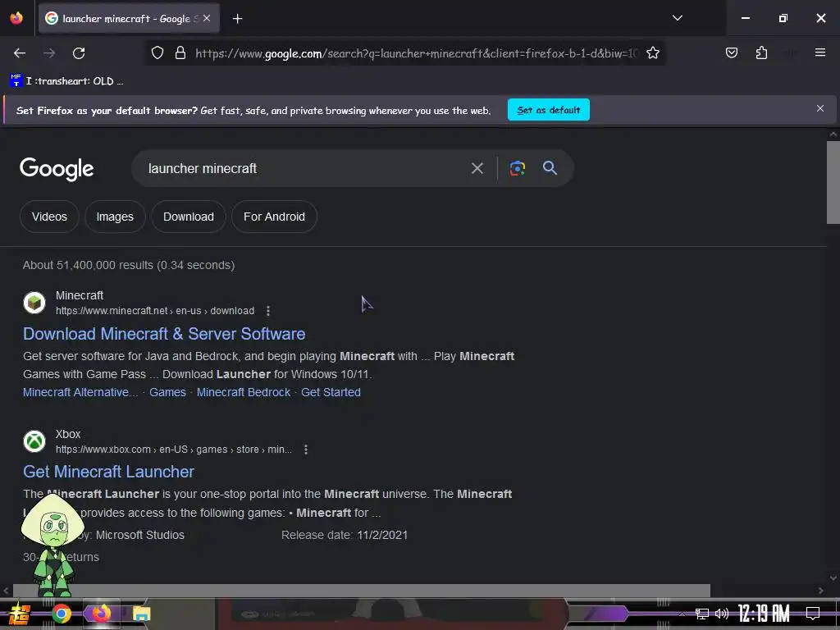Click the Xbox site favicon

pos(34,441)
